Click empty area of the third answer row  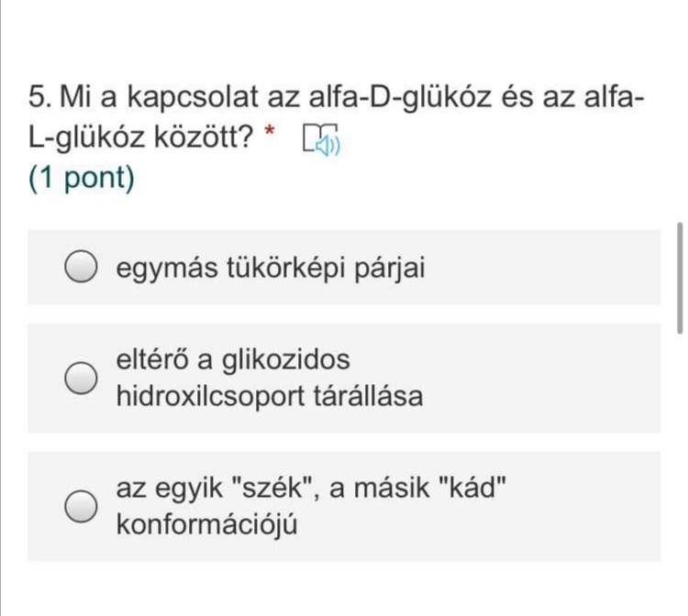coord(587,506)
